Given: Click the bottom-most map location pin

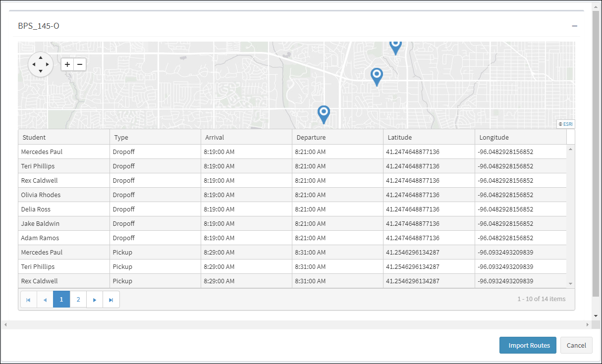Looking at the screenshot, I should (324, 113).
